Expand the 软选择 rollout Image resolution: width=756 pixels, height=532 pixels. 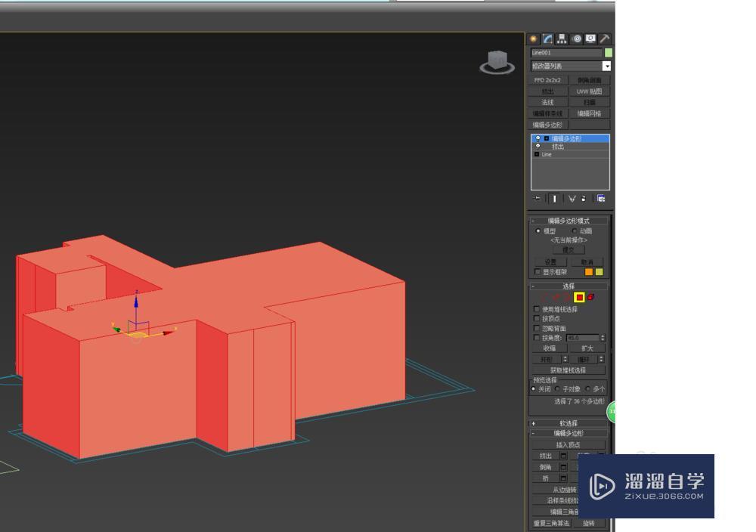[569, 423]
